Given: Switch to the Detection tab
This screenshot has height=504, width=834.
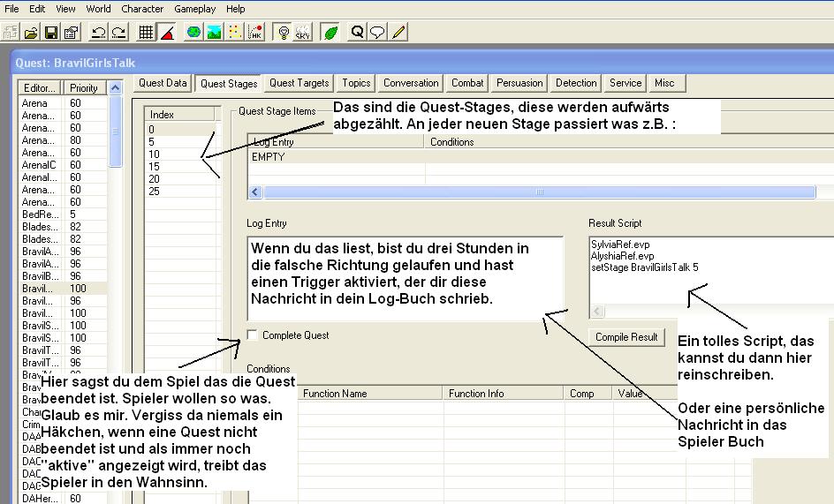Looking at the screenshot, I should pyautogui.click(x=576, y=83).
